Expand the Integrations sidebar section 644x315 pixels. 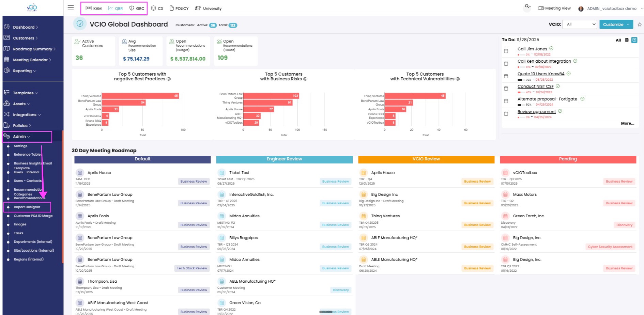tap(27, 115)
